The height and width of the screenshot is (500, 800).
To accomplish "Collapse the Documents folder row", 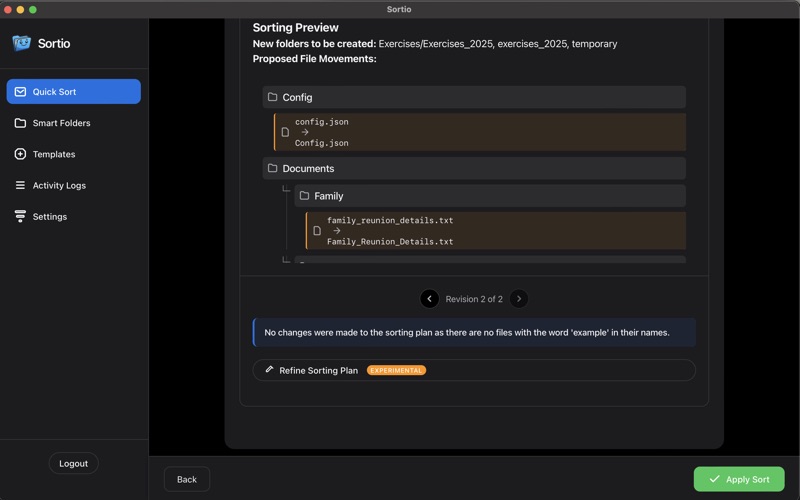I will point(474,168).
